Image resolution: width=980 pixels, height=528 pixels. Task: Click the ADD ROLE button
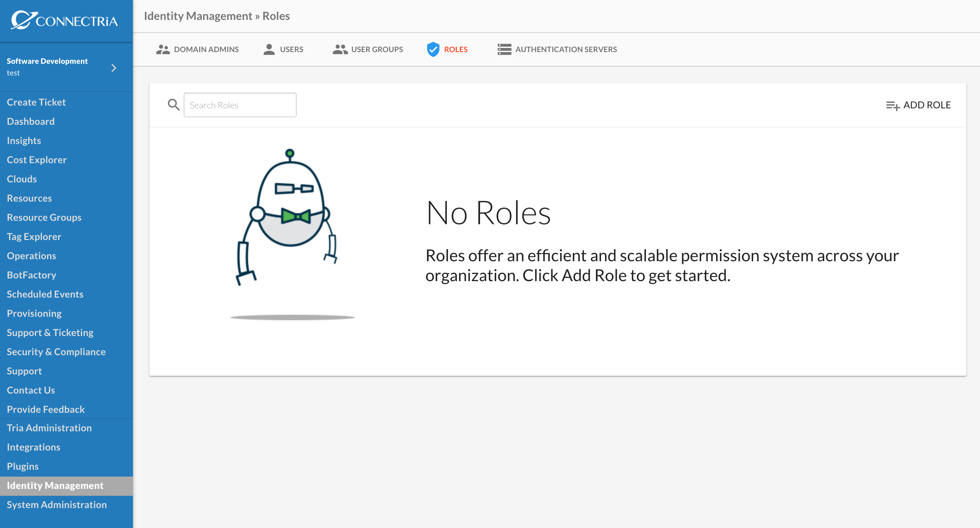point(918,105)
